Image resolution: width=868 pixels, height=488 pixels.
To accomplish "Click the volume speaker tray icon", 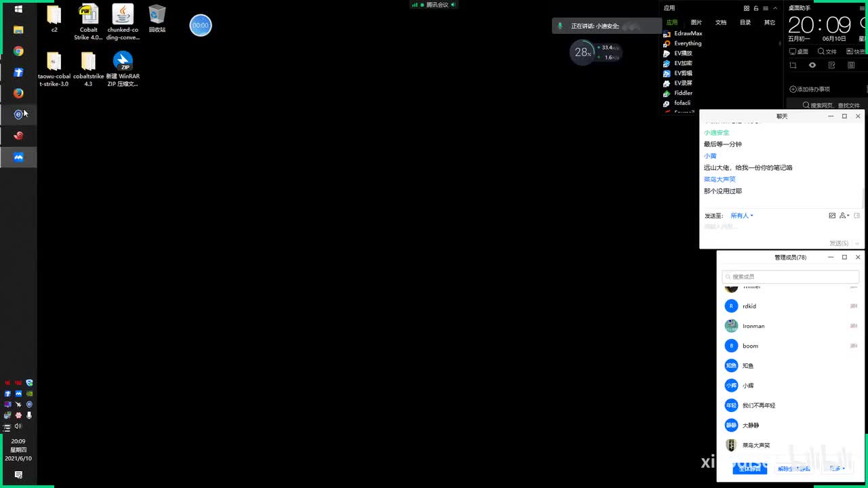I will 18,426.
